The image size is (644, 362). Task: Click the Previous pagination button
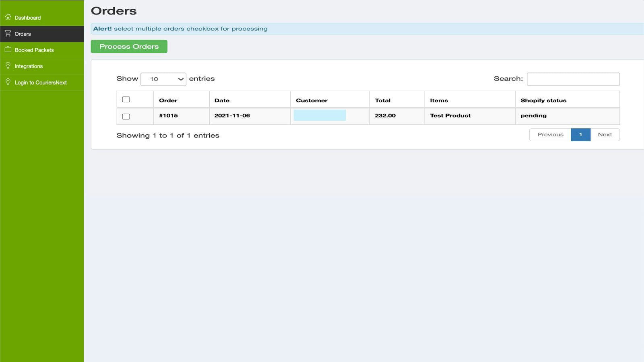[550, 135]
